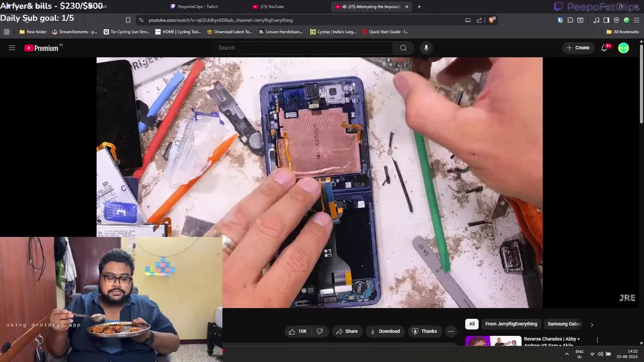The image size is (644, 362).
Task: Open Quick Start Guide bookmark
Action: pos(385,32)
